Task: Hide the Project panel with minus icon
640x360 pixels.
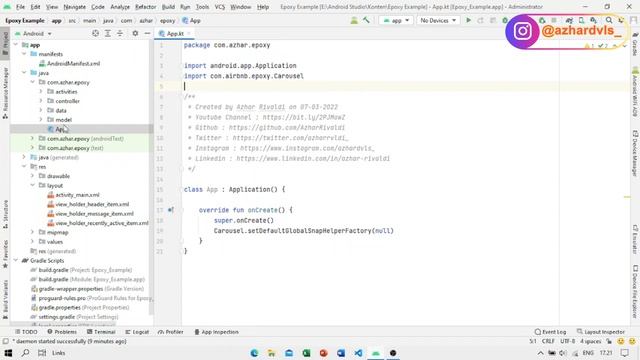Action: click(147, 33)
